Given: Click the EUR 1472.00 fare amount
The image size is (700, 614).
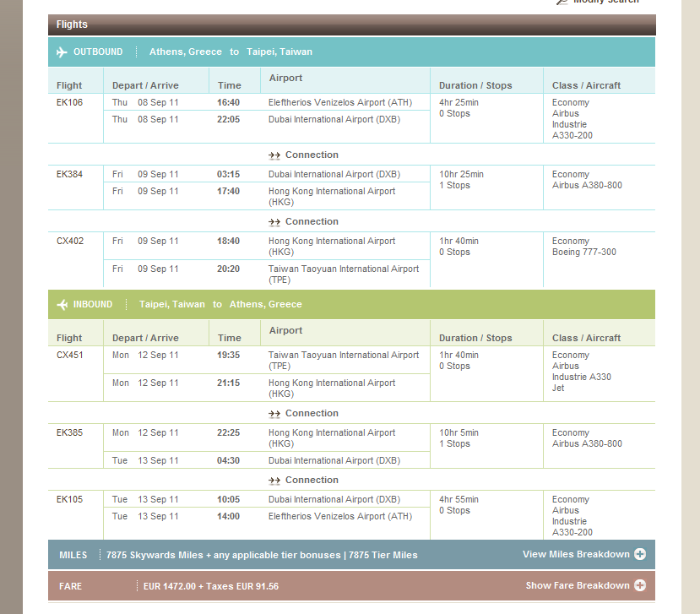Looking at the screenshot, I should tap(170, 586).
